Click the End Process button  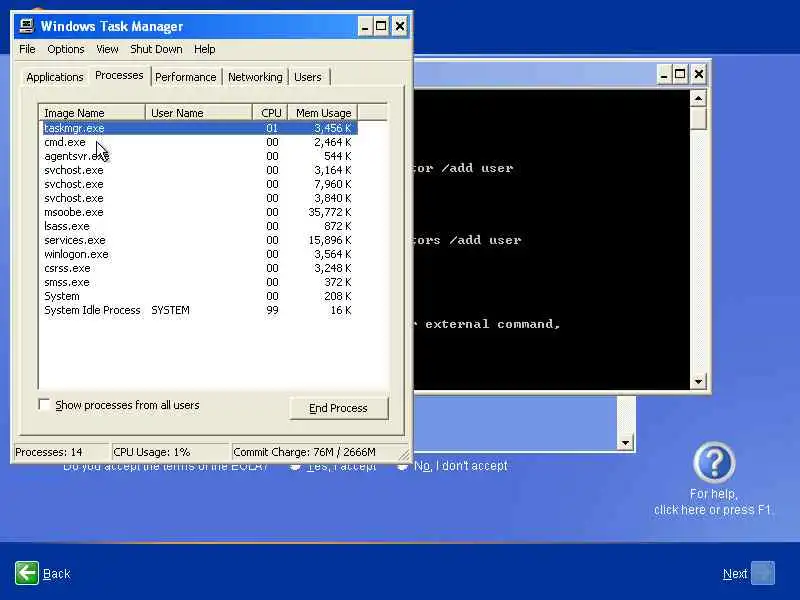point(338,408)
